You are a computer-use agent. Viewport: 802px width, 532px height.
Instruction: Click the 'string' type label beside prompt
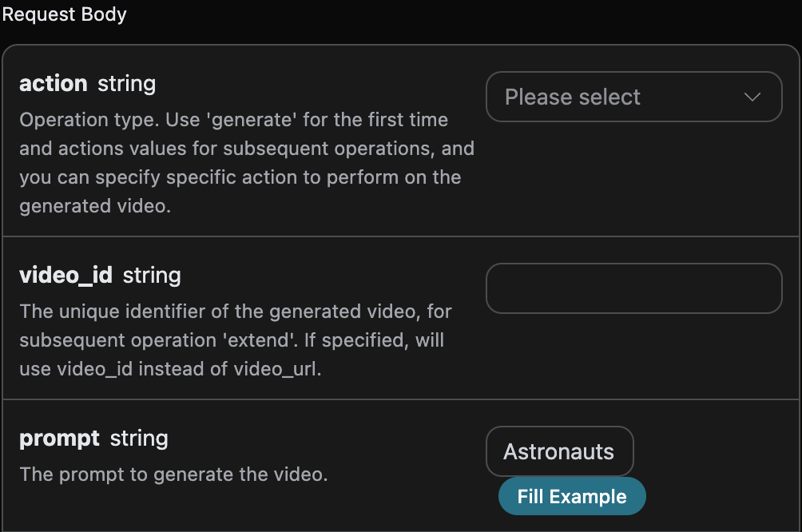139,439
